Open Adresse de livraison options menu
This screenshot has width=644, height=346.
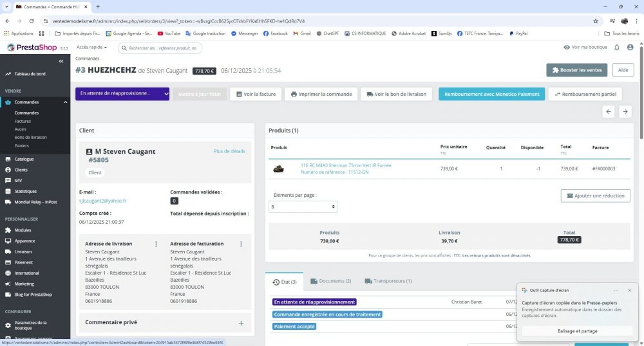coord(156,244)
